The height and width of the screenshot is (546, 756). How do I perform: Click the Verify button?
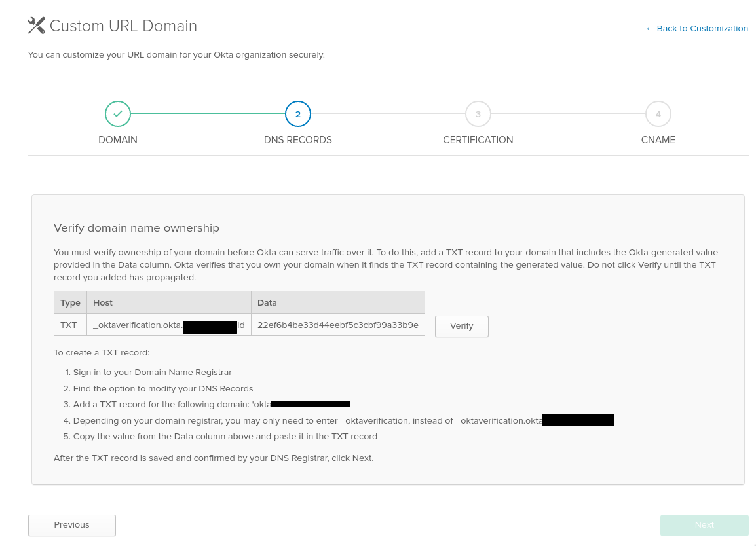461,326
